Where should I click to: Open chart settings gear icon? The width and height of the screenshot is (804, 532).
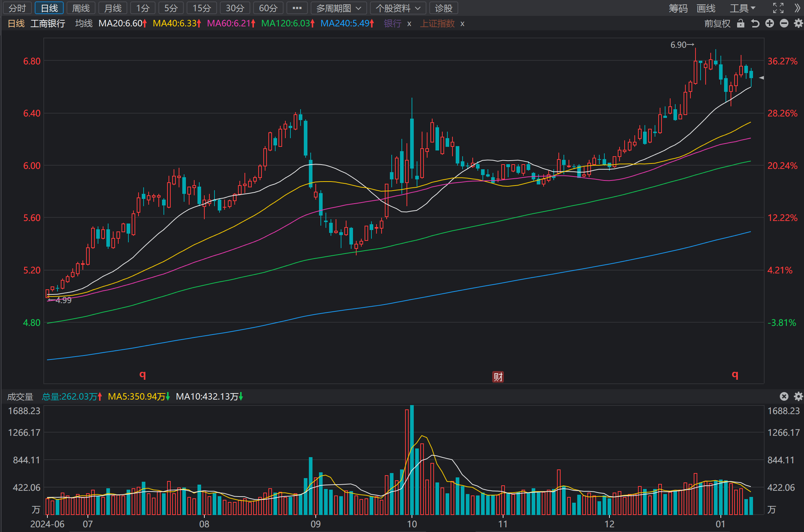[x=798, y=24]
